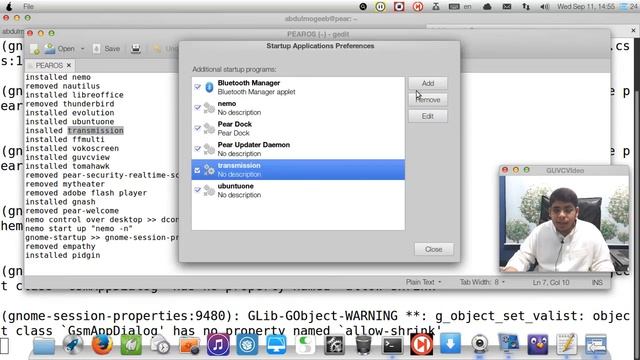Click the Pear Dock gear icon
Viewport: 640px width, 360px height.
(x=209, y=128)
